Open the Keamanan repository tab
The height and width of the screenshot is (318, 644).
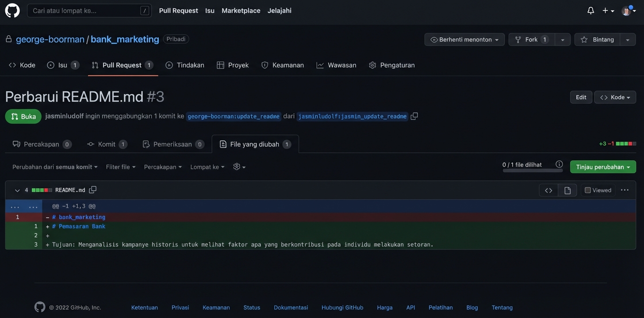tap(283, 65)
